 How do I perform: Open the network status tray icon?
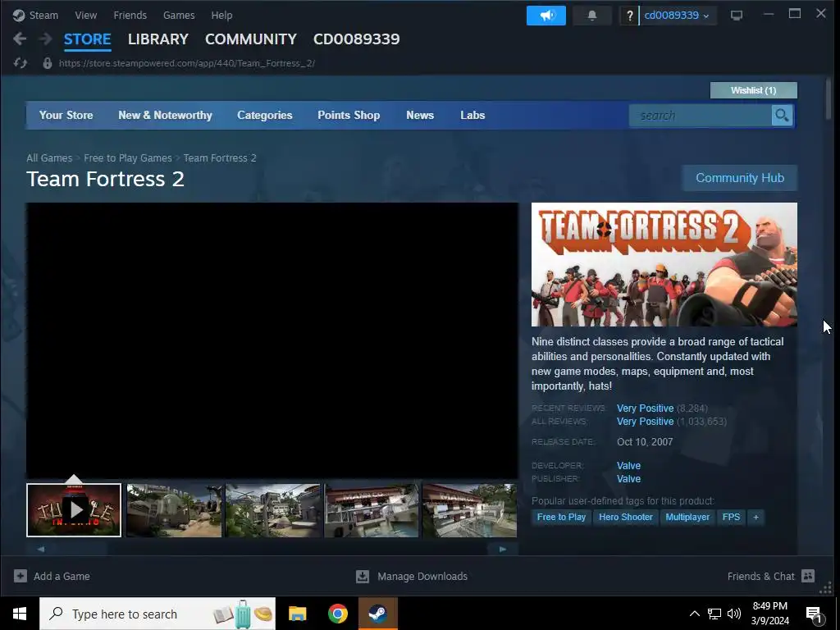[714, 614]
